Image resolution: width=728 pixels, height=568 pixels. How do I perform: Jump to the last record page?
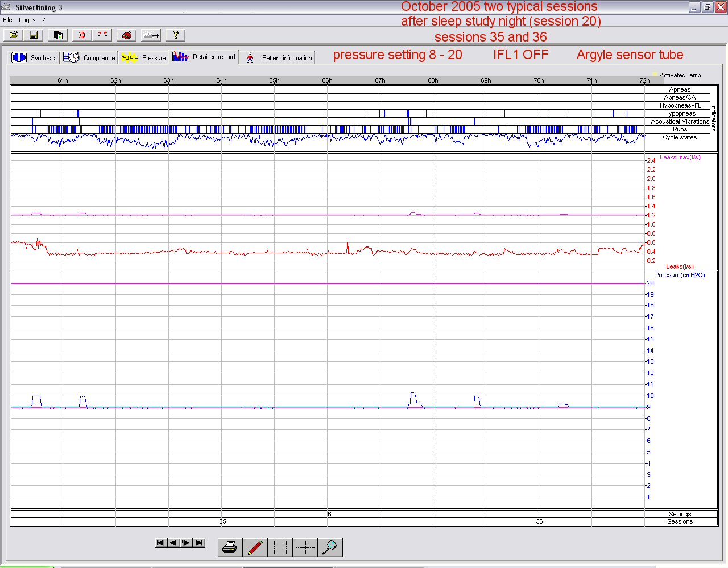click(199, 543)
